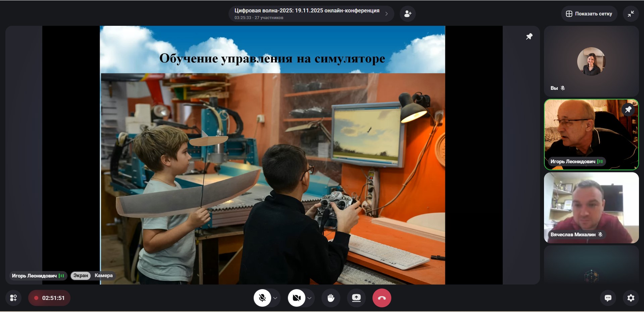This screenshot has width=644, height=312.
Task: Select Вячеслав Михалин's video thumbnail
Action: tap(591, 208)
